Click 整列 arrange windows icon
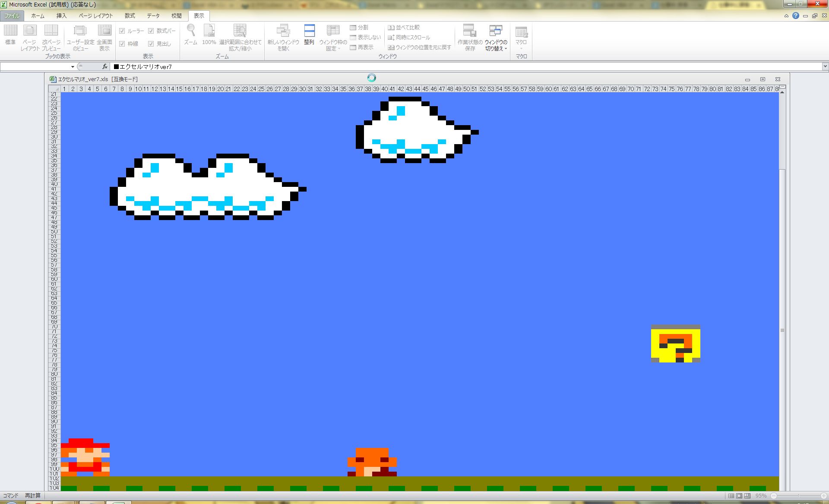Viewport: 829px width, 504px height. click(x=309, y=35)
